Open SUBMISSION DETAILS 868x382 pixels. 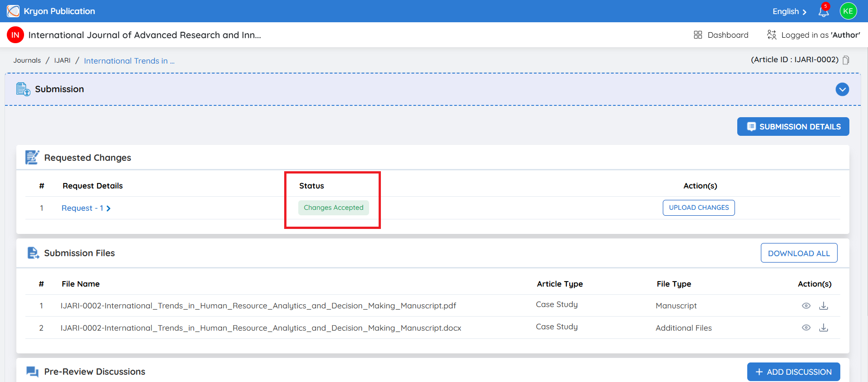click(x=793, y=127)
